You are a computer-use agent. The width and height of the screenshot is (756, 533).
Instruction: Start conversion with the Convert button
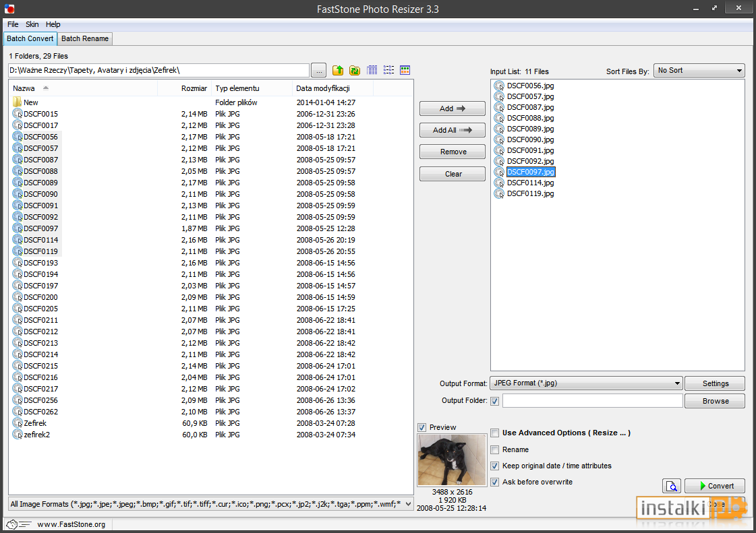click(715, 486)
